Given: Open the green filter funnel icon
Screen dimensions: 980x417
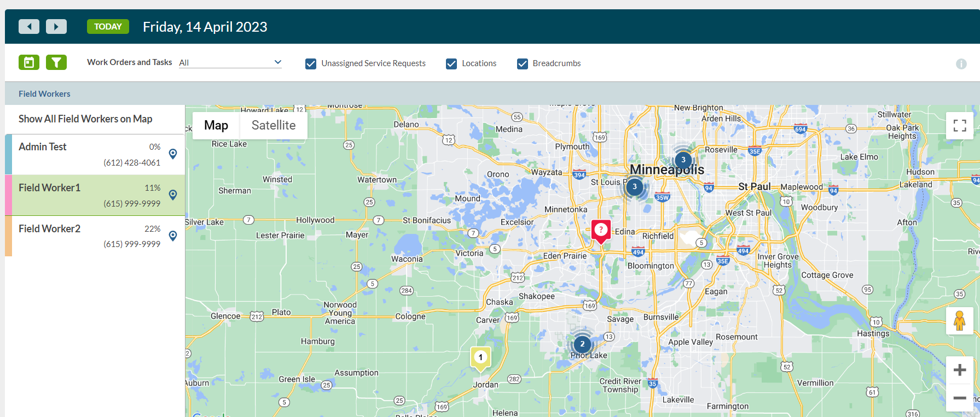Looking at the screenshot, I should (56, 63).
